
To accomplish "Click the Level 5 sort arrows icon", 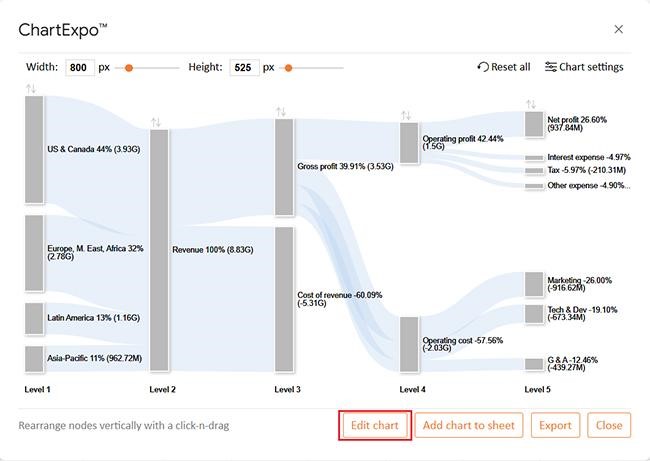I will pos(531,103).
